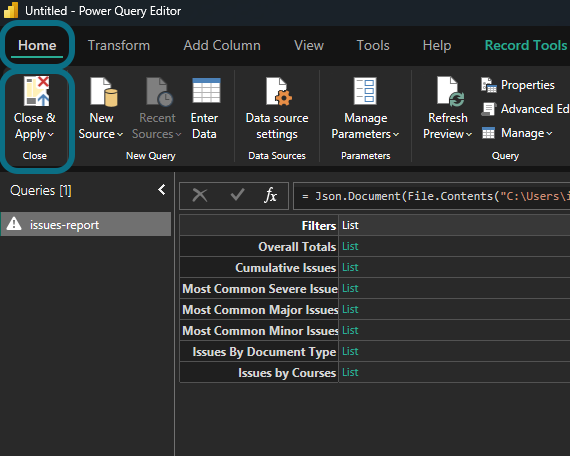This screenshot has width=570, height=456.
Task: Expand the Manage query dropdown arrow
Action: pos(549,133)
